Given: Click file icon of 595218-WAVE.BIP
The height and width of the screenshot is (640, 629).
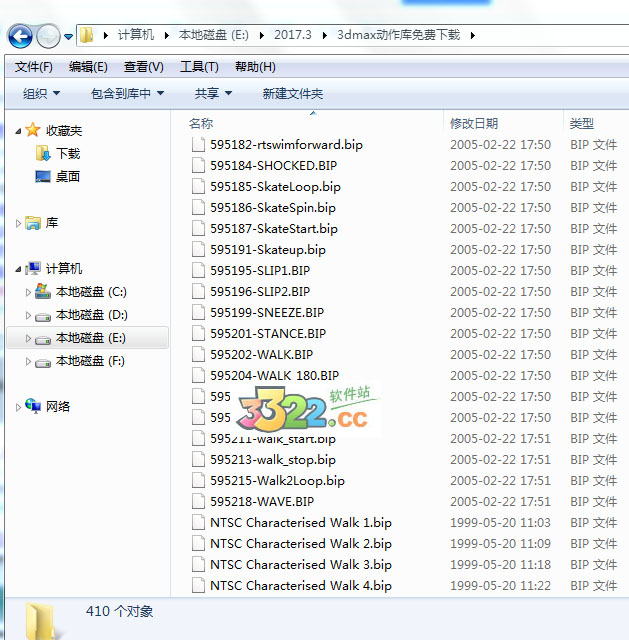Looking at the screenshot, I should (x=198, y=501).
